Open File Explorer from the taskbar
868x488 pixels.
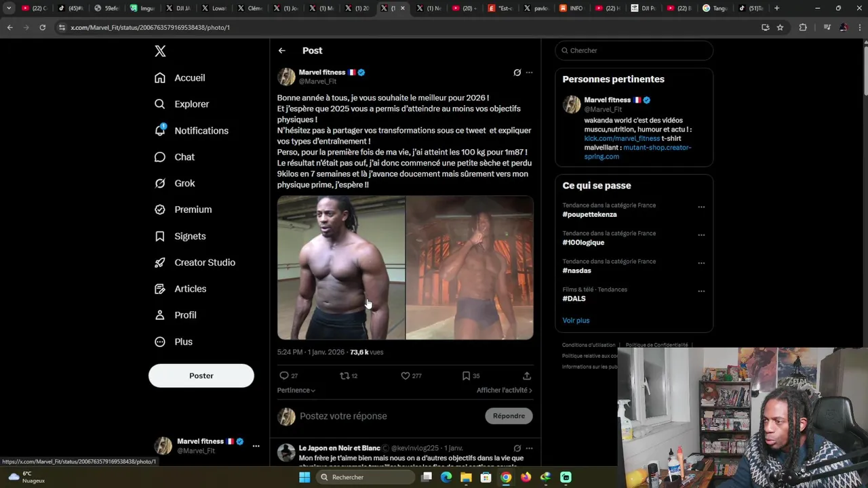(x=466, y=477)
